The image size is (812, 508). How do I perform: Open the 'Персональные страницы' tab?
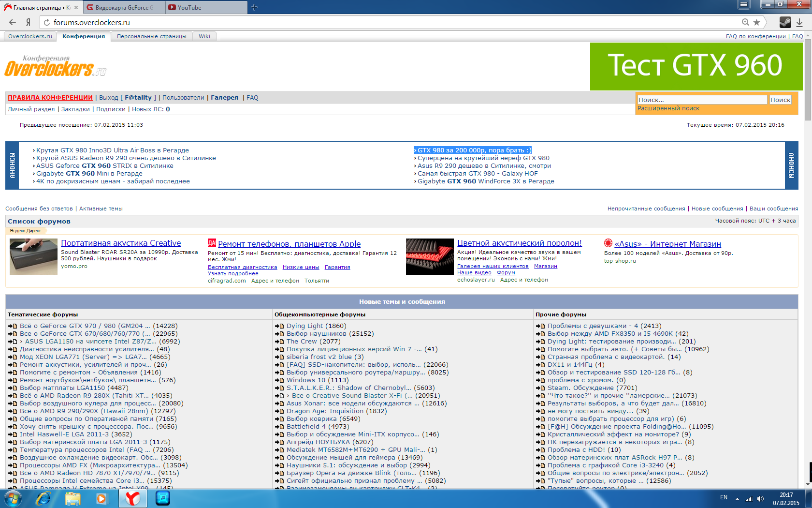coord(152,36)
